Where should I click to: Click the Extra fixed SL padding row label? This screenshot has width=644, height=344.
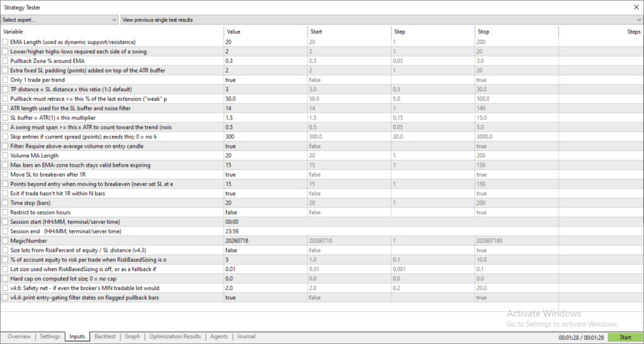pos(87,70)
